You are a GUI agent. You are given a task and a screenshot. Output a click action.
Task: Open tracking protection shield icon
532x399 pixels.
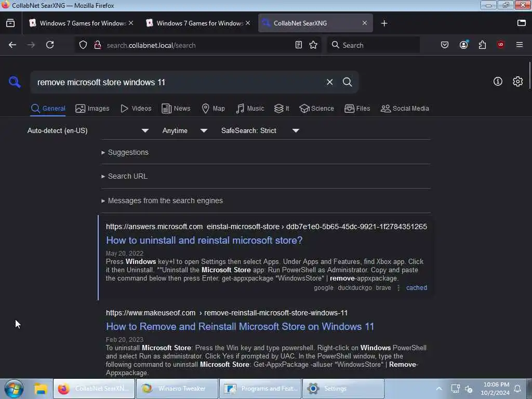[x=83, y=45]
